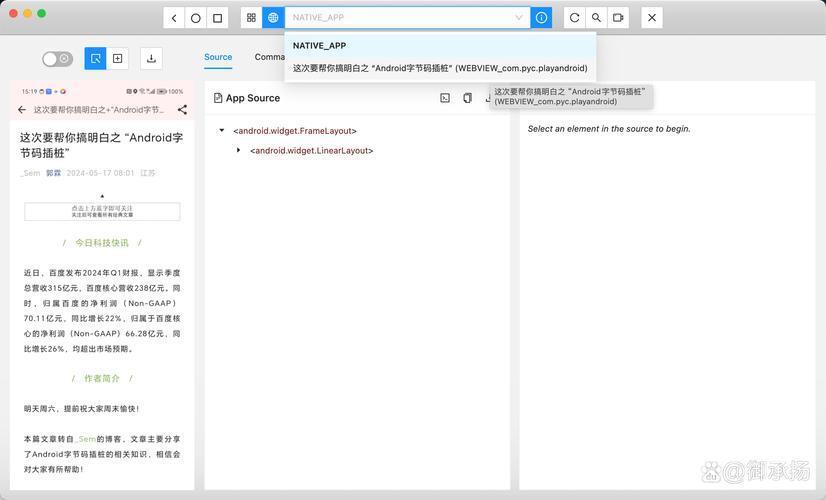Select the web/hybrid mode globe icon

click(x=273, y=18)
